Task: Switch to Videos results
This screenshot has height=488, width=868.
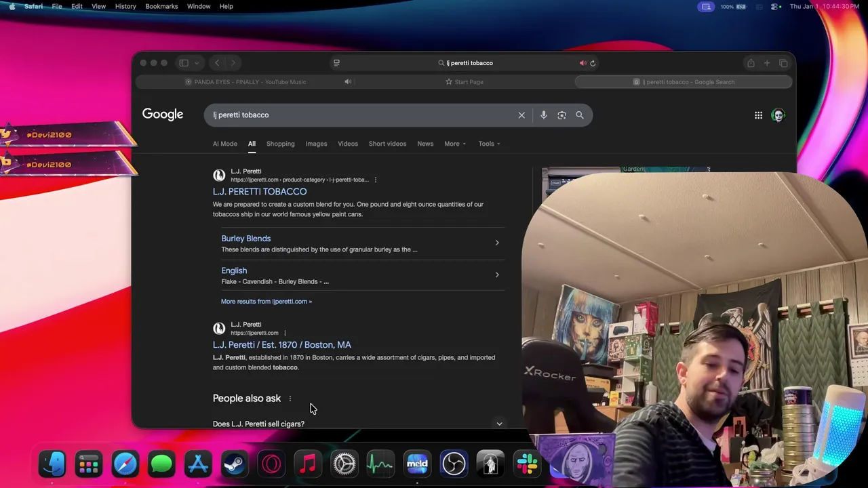Action: point(348,144)
